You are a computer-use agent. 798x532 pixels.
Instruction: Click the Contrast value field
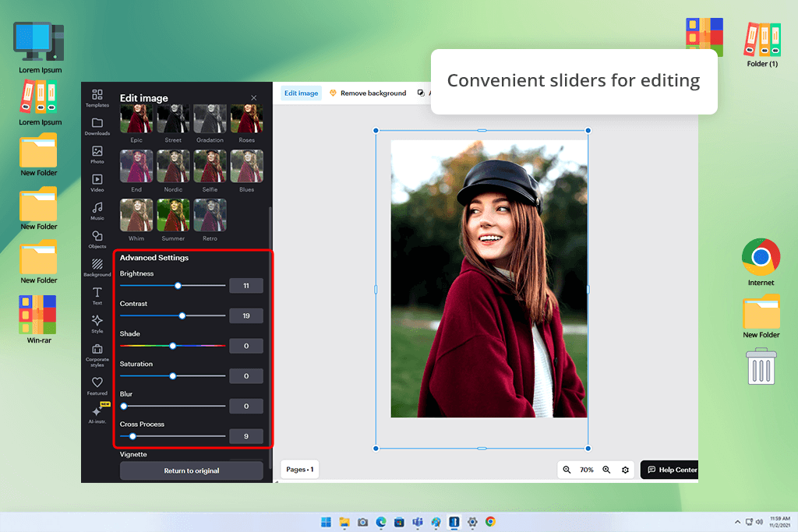(245, 315)
